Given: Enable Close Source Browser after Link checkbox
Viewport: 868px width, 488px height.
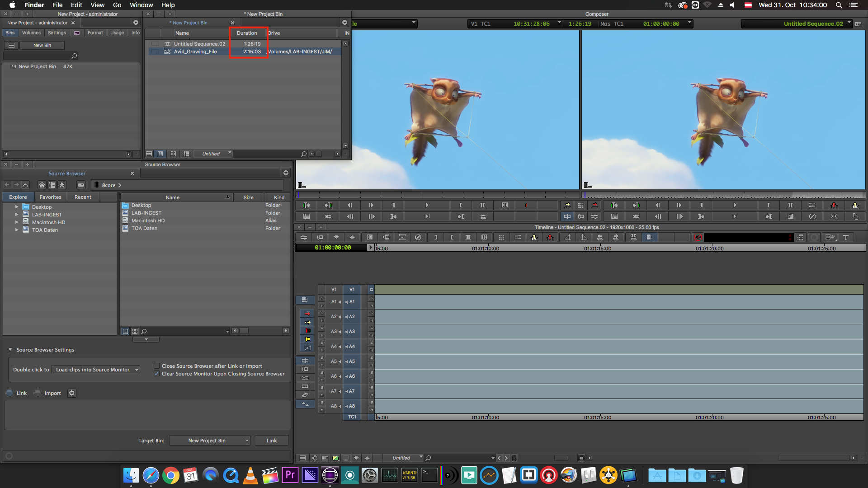Looking at the screenshot, I should [156, 366].
